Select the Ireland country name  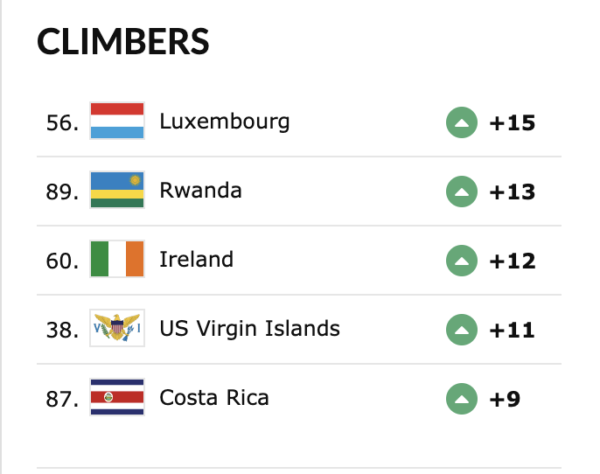tap(196, 259)
